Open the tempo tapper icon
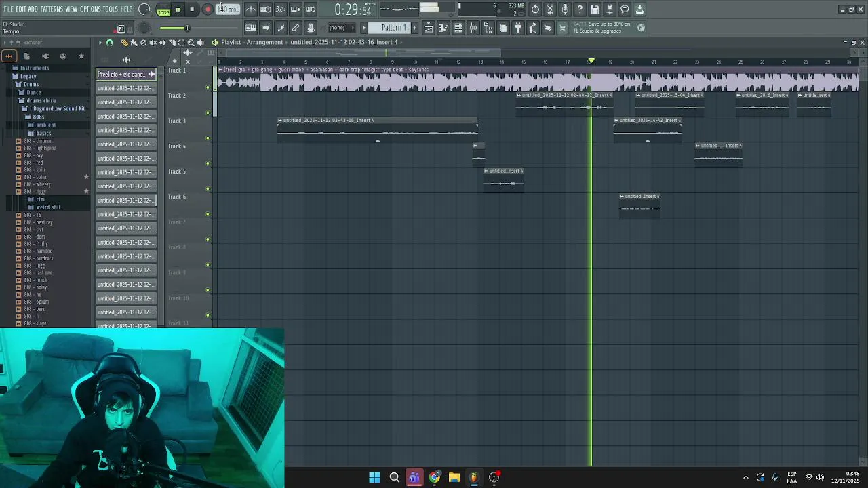The height and width of the screenshot is (488, 868). pos(533,28)
